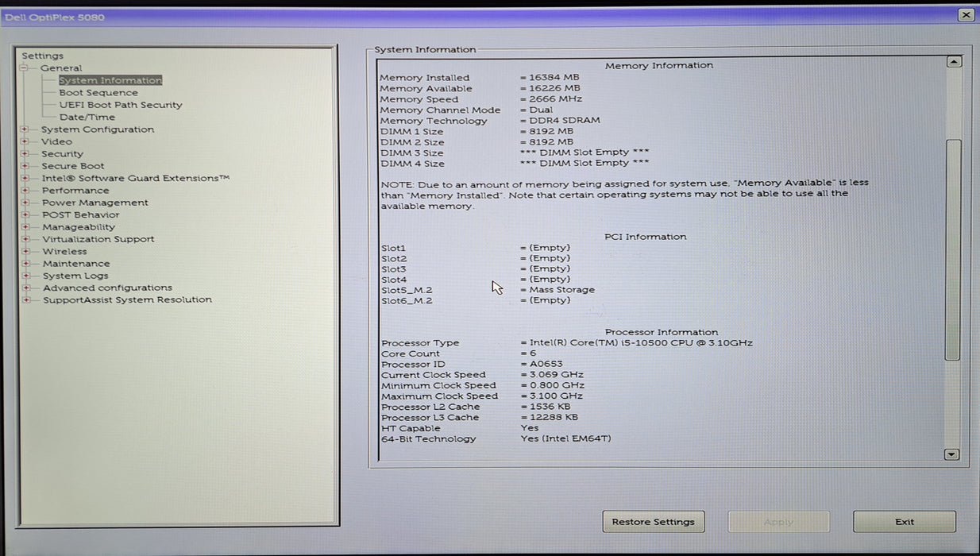Select the Virtualization Support label
Viewport: 980px width, 556px height.
coord(98,239)
